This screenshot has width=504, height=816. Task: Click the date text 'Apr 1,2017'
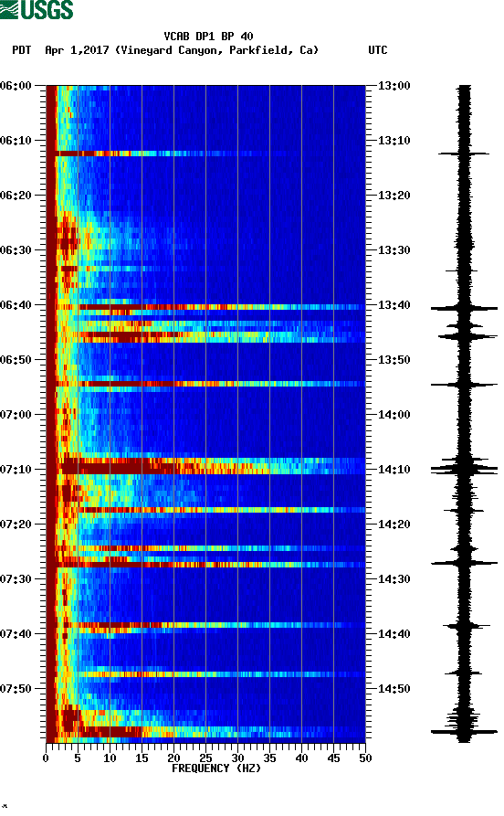tap(77, 50)
